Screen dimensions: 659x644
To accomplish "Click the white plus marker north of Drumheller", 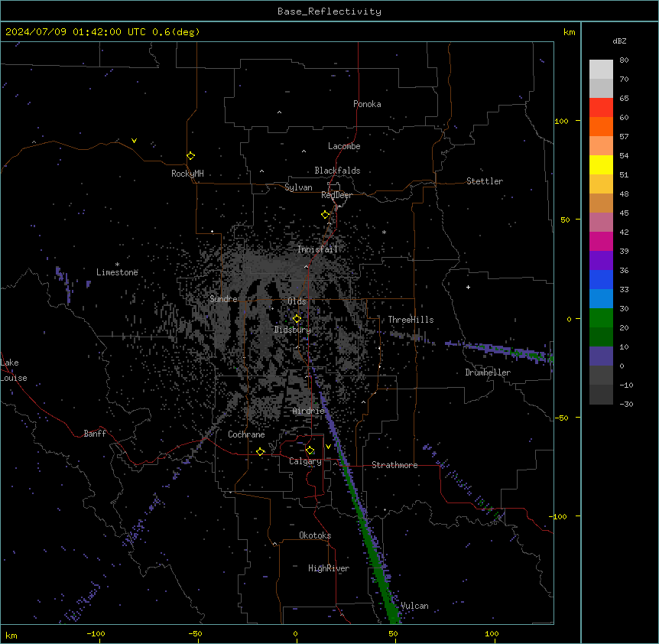I will 468,287.
